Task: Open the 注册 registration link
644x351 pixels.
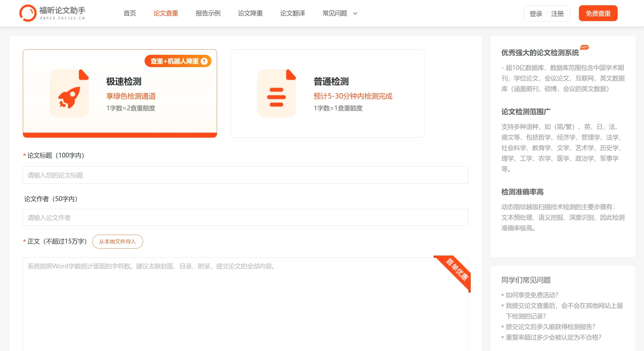Action: pyautogui.click(x=557, y=13)
